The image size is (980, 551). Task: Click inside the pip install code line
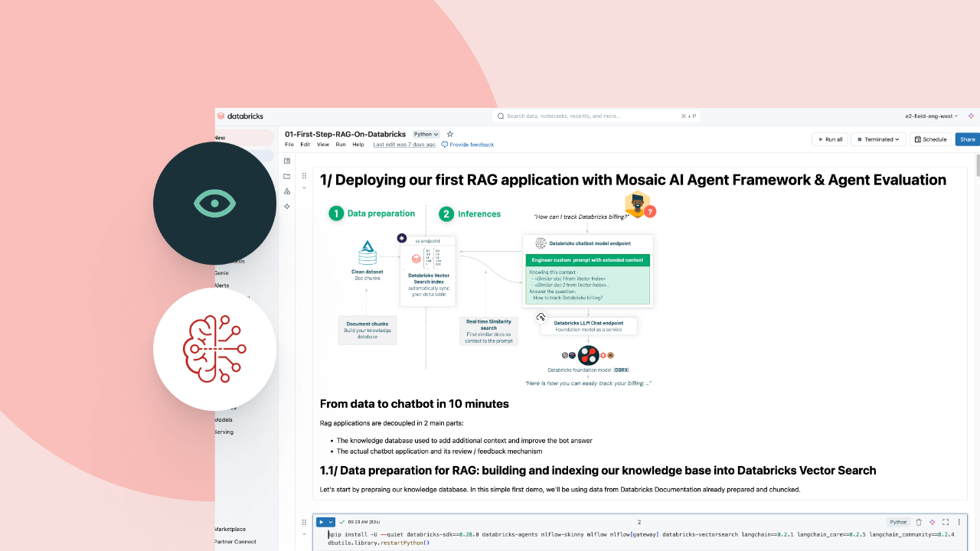(641, 534)
